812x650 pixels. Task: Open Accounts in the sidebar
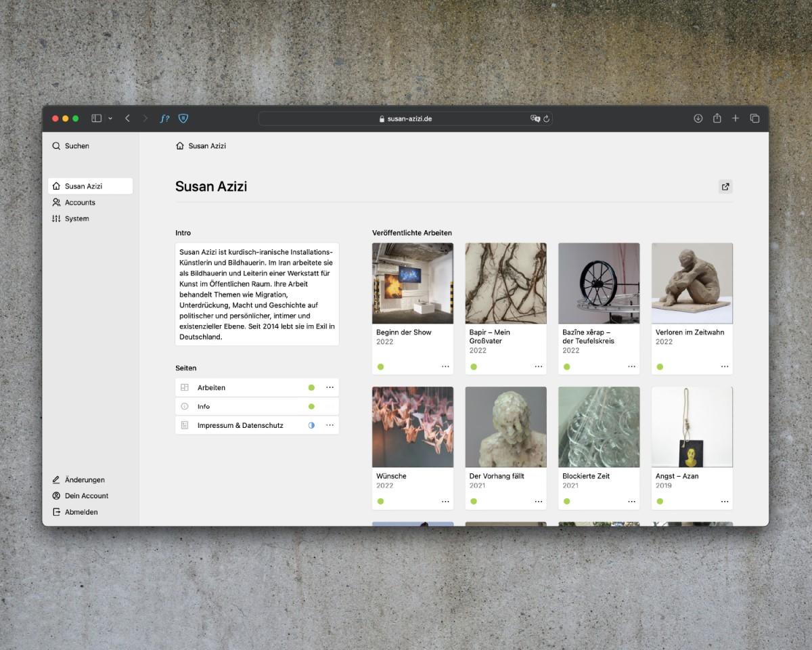pos(80,202)
